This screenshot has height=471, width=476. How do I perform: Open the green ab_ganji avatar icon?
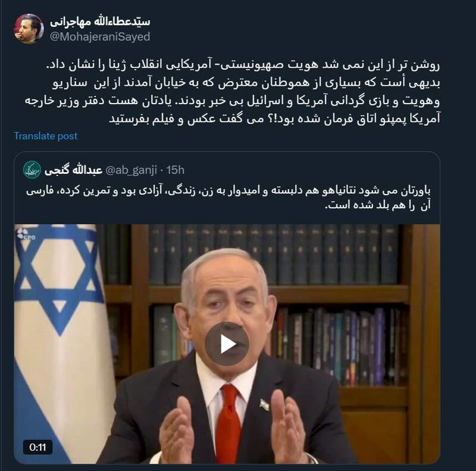pos(32,170)
